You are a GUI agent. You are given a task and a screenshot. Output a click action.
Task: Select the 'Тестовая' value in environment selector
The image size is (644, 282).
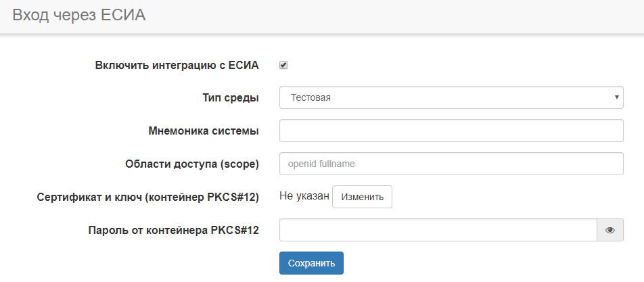(x=310, y=97)
